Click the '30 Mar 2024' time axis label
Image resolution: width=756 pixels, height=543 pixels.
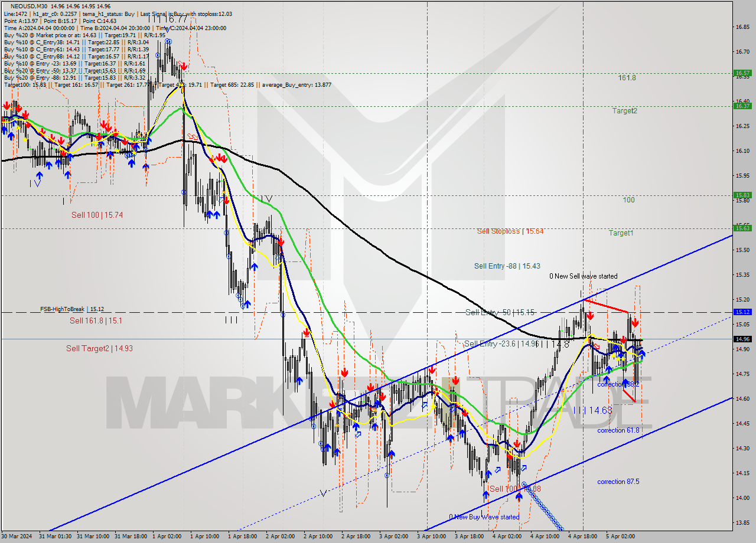[x=18, y=536]
